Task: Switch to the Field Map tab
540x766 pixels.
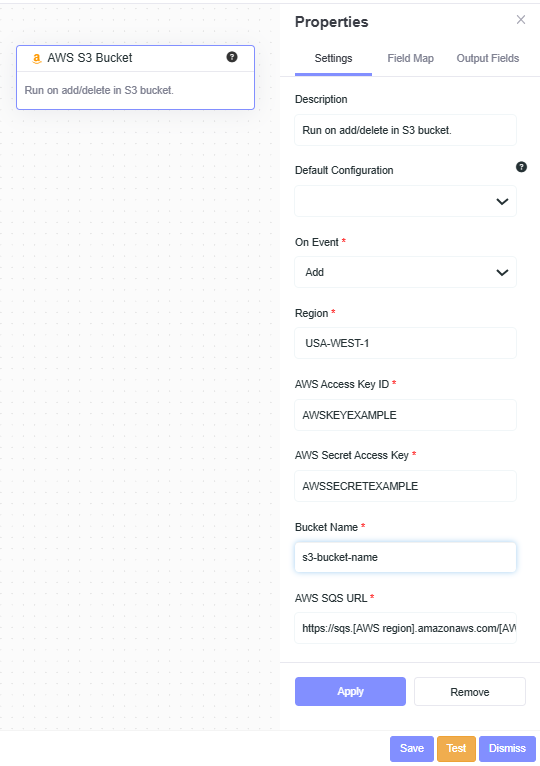Action: [410, 58]
